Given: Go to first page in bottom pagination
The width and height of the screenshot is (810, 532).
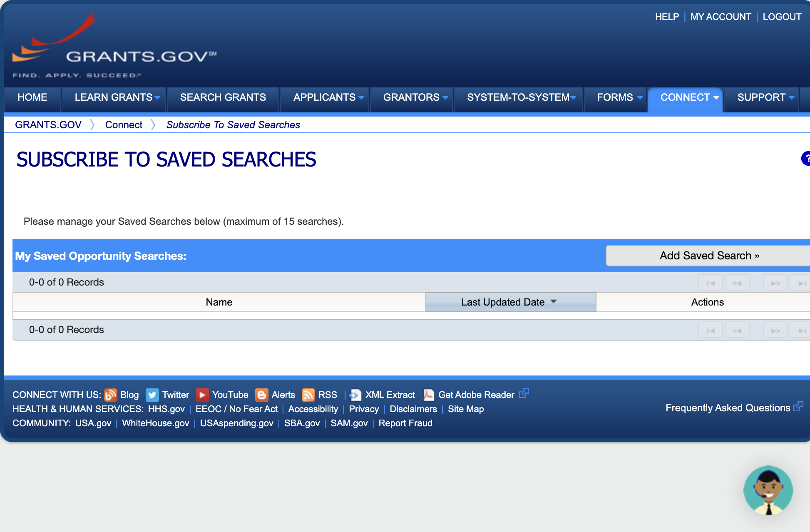Looking at the screenshot, I should [711, 330].
